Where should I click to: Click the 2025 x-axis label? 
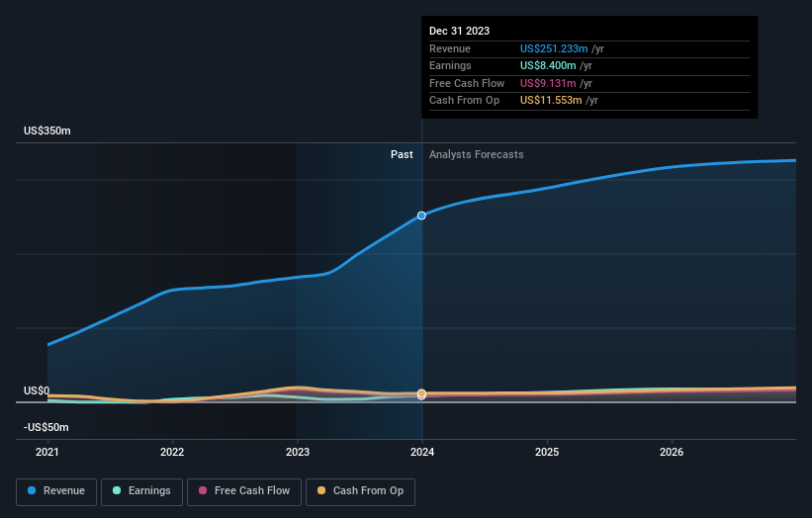point(547,452)
